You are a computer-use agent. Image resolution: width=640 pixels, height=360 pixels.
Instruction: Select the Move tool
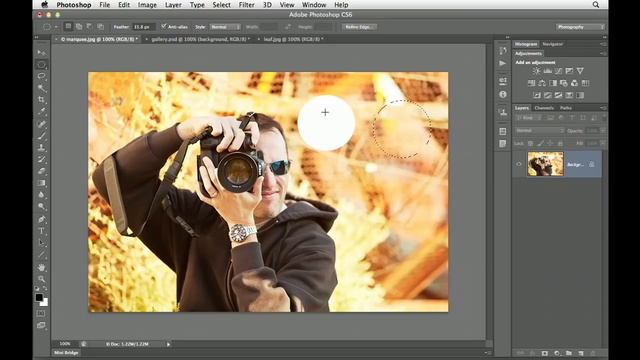41,53
